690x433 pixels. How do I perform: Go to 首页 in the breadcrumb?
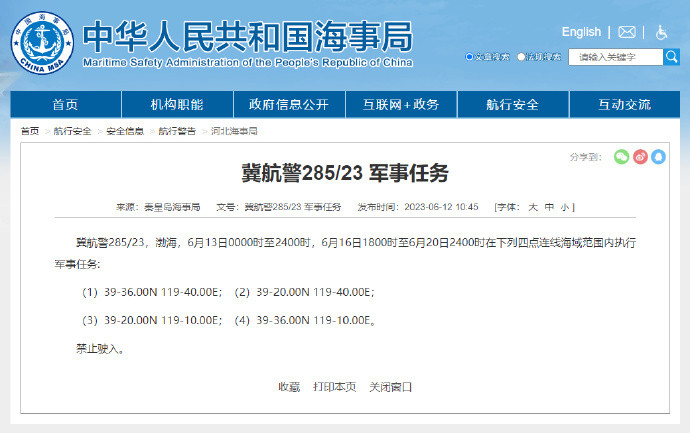(x=30, y=131)
